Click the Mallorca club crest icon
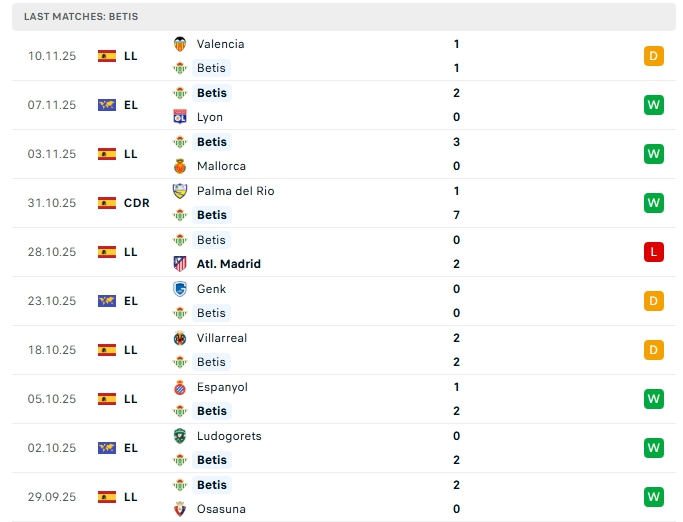 click(x=180, y=166)
